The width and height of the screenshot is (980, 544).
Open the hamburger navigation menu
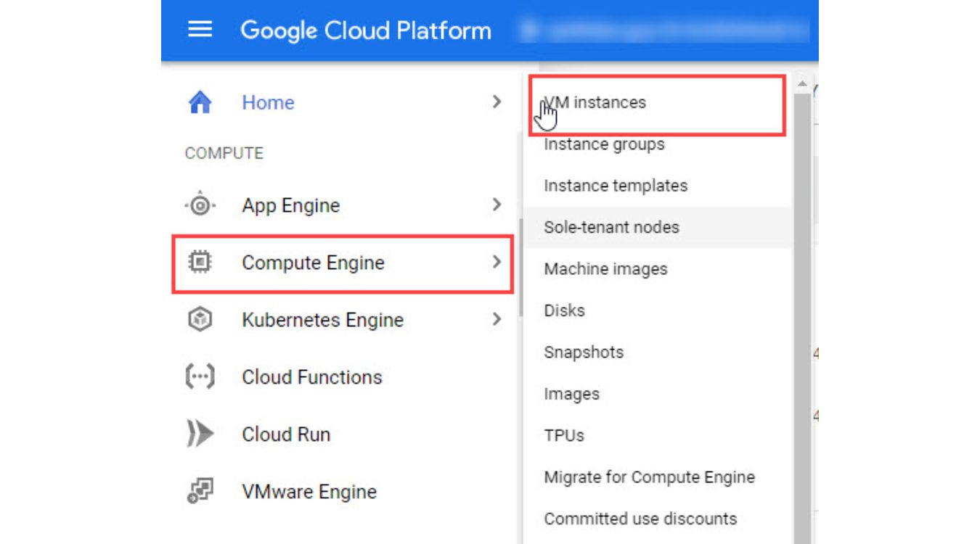click(x=200, y=30)
